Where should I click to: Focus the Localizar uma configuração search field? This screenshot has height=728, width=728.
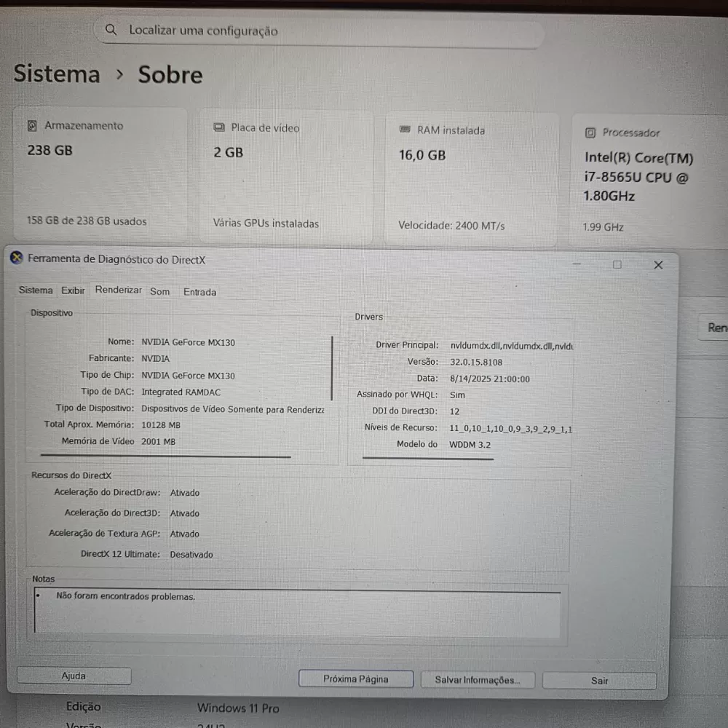click(320, 31)
